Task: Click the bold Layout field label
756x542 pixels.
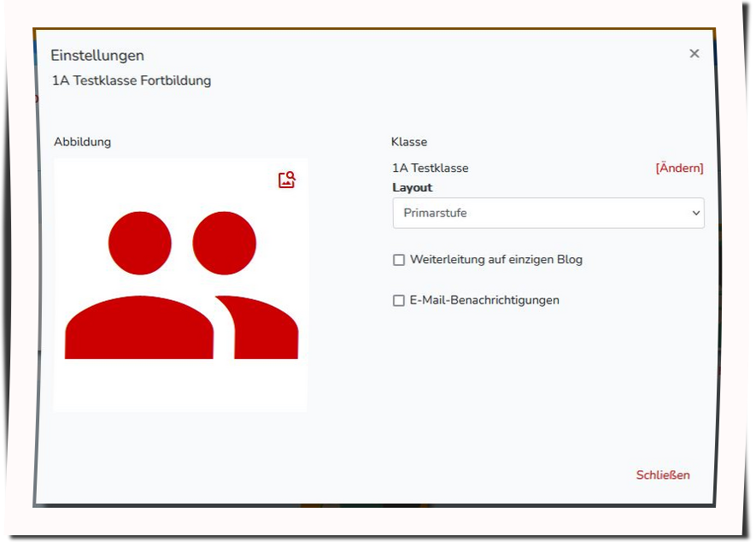Action: point(413,188)
